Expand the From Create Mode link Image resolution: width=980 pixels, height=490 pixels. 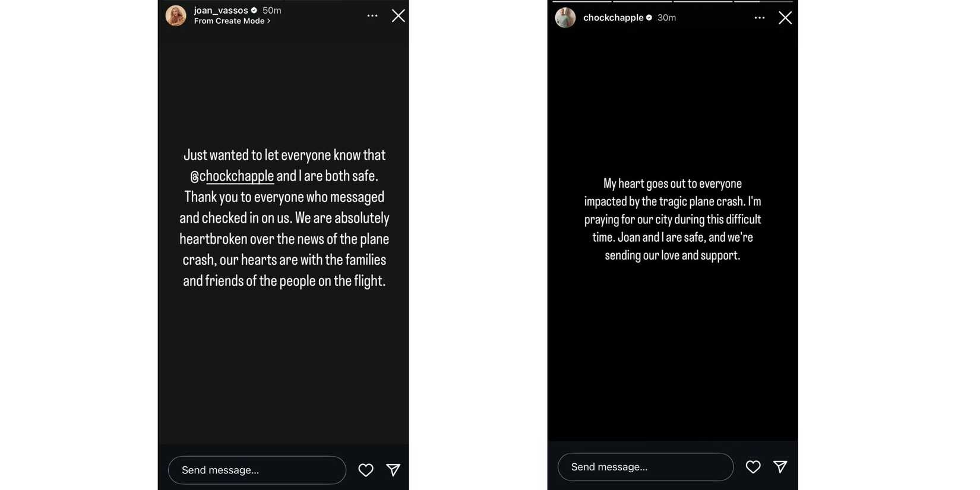tap(232, 21)
